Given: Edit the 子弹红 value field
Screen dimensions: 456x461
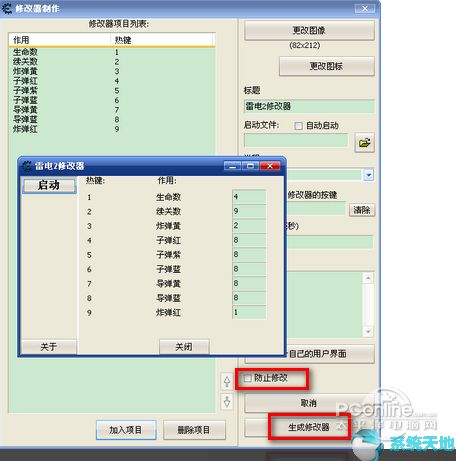Looking at the screenshot, I should click(249, 240).
